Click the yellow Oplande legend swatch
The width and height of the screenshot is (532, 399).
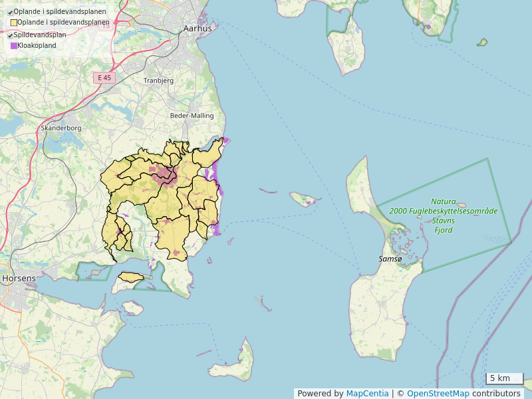click(x=13, y=23)
